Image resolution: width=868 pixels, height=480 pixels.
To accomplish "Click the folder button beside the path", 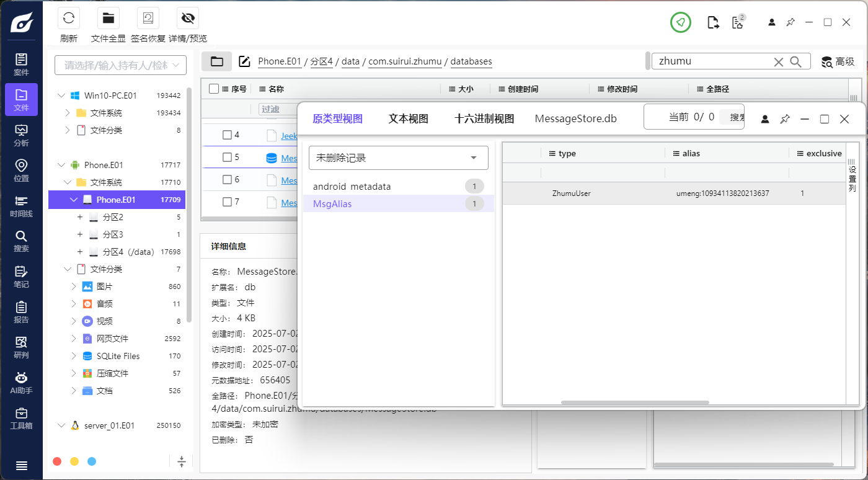I will click(216, 61).
